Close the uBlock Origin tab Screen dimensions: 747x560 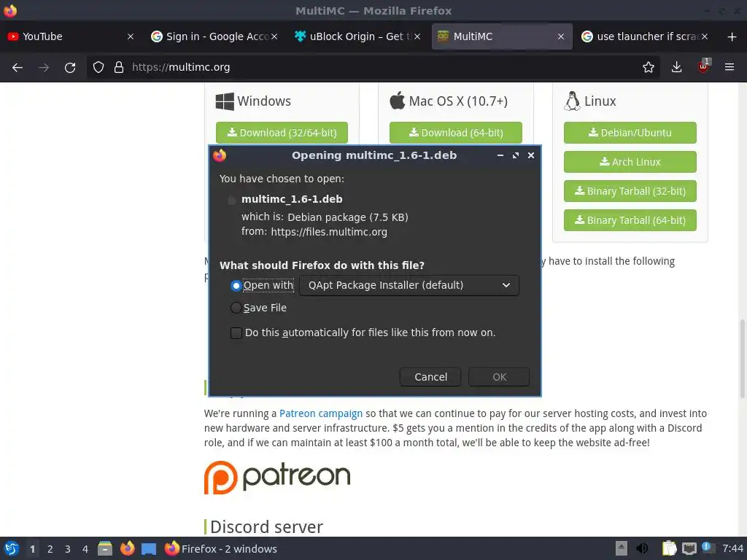pyautogui.click(x=417, y=36)
